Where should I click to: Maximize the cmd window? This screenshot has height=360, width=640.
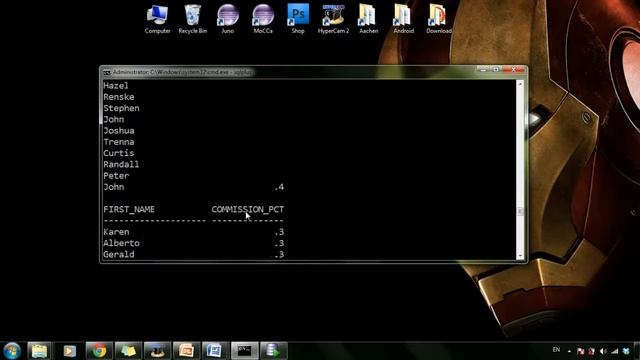496,70
